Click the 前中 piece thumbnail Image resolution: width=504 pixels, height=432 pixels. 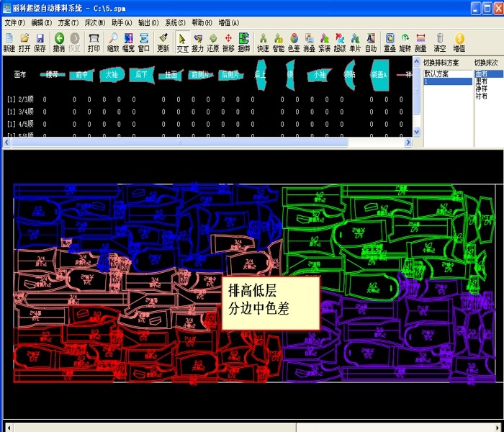point(81,75)
